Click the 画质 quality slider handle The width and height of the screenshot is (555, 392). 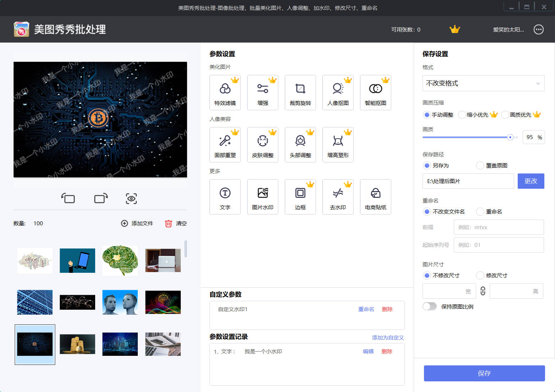coord(510,137)
